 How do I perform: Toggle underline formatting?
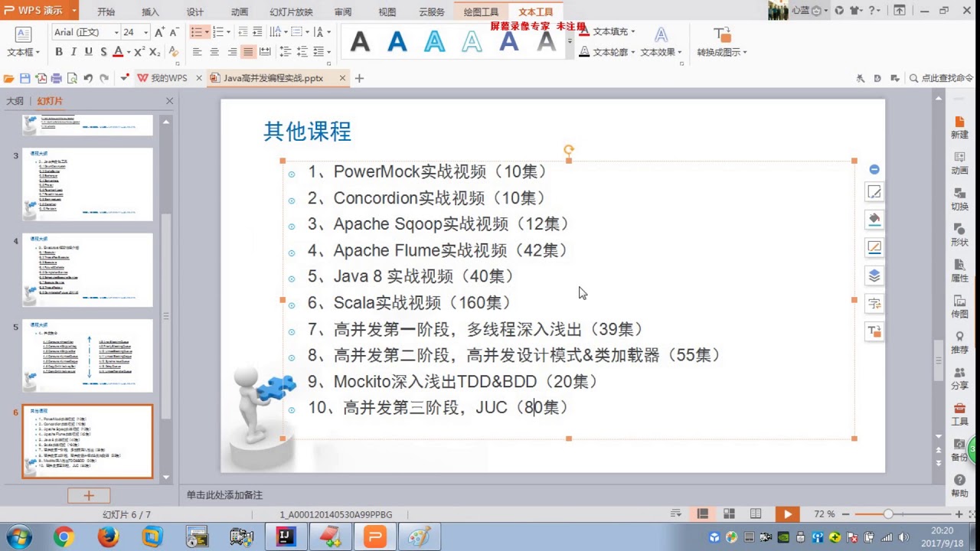pos(88,52)
